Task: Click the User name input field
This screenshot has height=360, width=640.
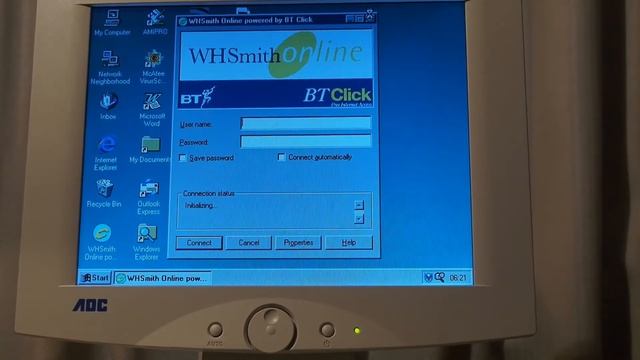Action: [306, 123]
